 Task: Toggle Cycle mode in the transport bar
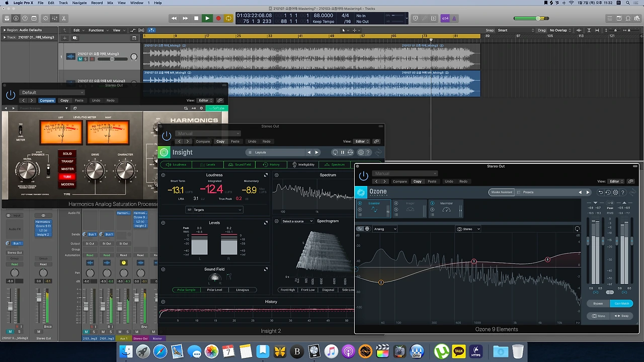(228, 18)
